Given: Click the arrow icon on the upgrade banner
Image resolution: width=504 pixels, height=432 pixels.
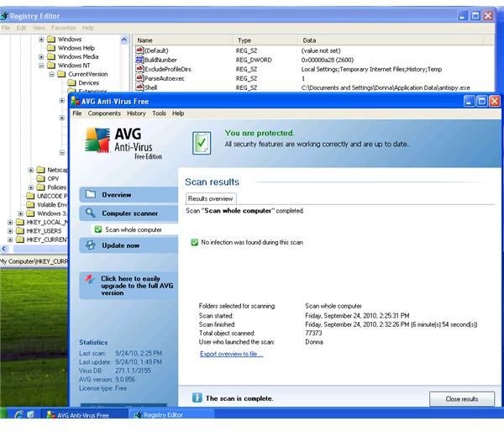Looking at the screenshot, I should pyautogui.click(x=90, y=278).
